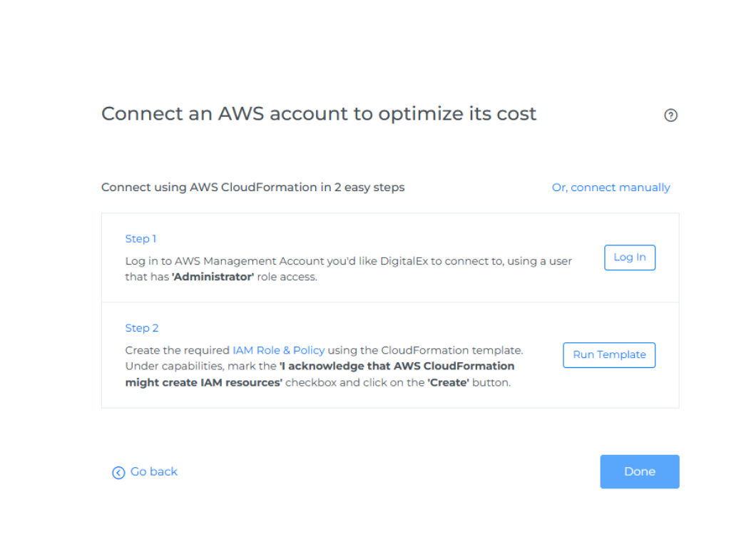Click the 'Connect using AWS CloudFormation' subtitle
This screenshot has width=756, height=547.
252,188
